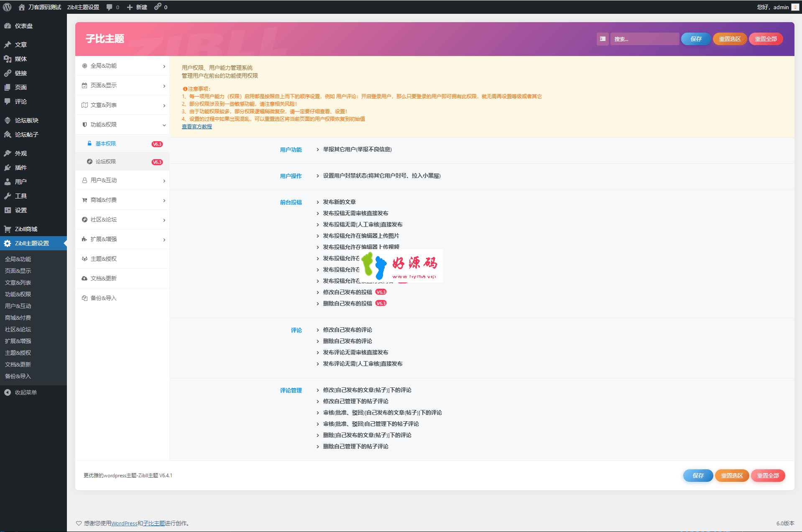Open the 查看官方教程 link
Viewport: 802px width, 532px height.
click(197, 127)
